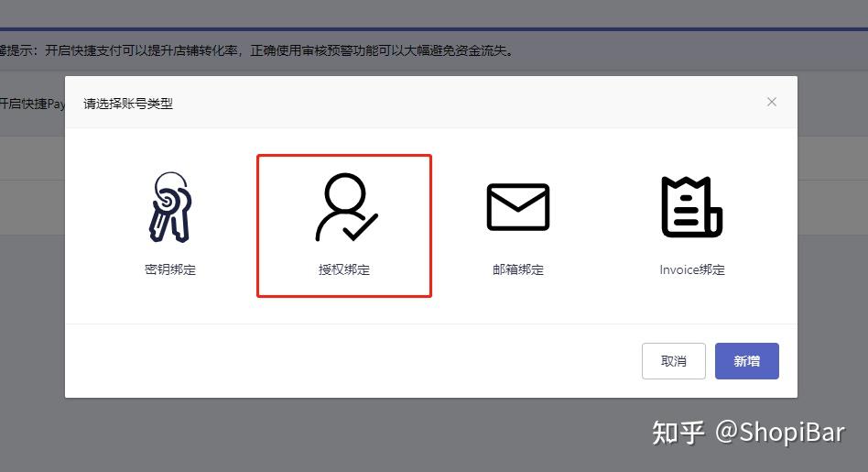Pick the envelope icon for 邮箱绑定
This screenshot has width=868, height=472.
point(518,206)
